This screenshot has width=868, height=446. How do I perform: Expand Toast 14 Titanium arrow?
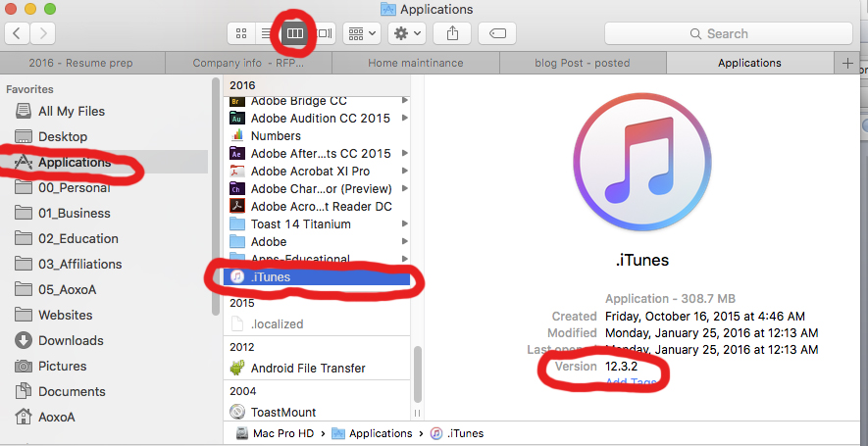click(405, 224)
